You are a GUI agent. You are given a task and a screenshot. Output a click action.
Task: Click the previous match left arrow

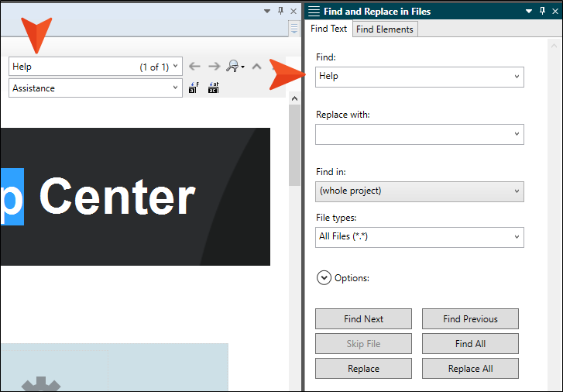tap(194, 67)
